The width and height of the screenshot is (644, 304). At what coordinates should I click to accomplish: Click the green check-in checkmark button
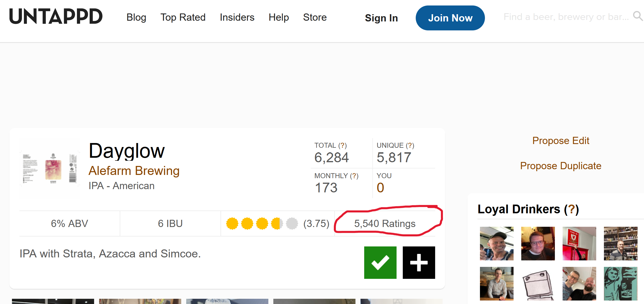click(x=380, y=262)
